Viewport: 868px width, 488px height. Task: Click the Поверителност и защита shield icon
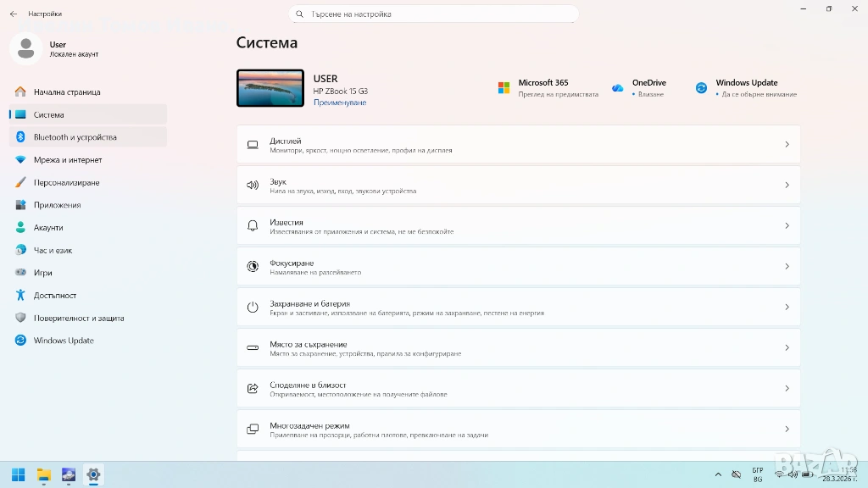[20, 318]
